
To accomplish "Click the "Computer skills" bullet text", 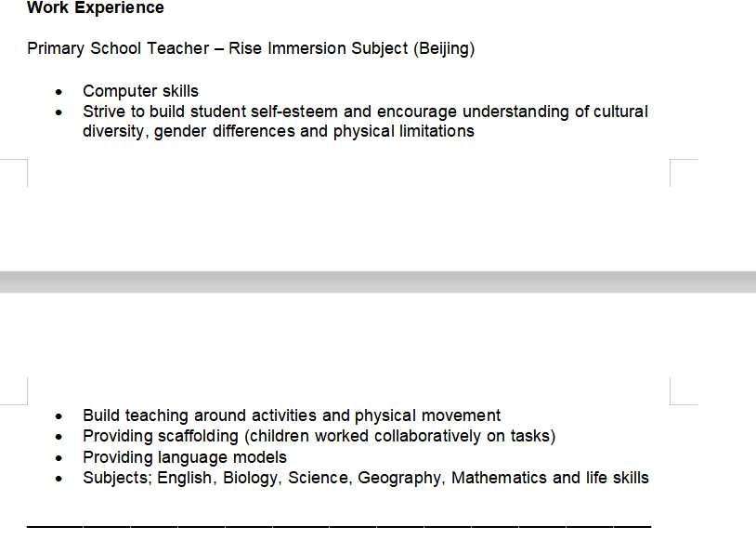I will 140,91.
